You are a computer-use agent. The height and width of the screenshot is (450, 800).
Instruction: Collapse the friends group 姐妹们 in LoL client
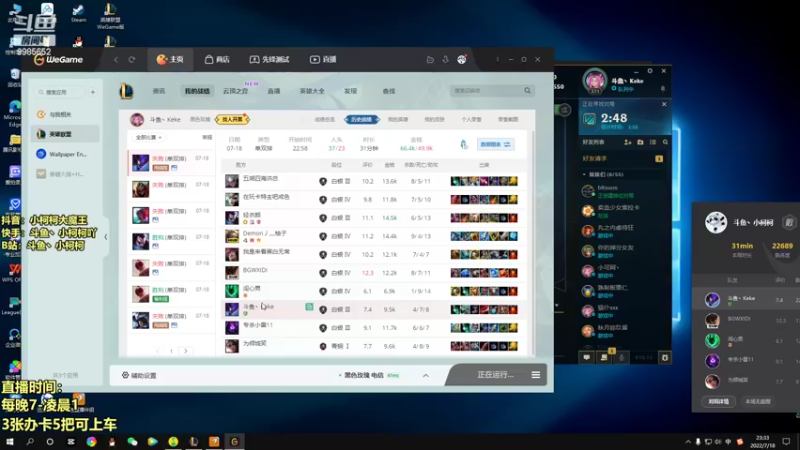(584, 174)
